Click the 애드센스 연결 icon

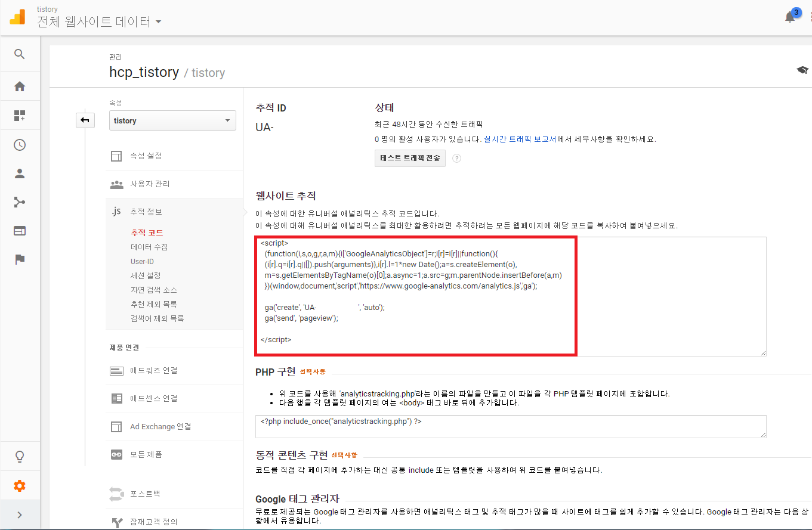116,398
